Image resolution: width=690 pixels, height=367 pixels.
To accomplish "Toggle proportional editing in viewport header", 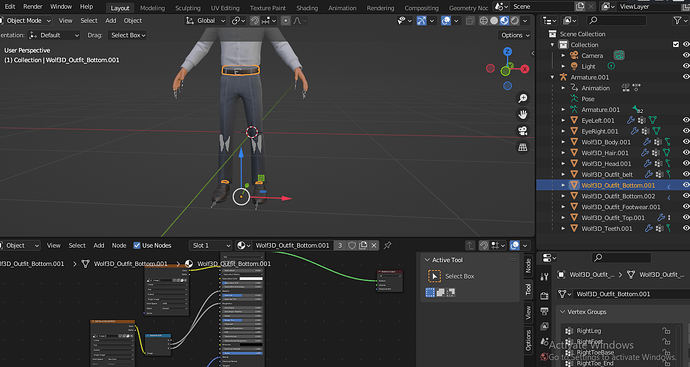I will (x=286, y=21).
